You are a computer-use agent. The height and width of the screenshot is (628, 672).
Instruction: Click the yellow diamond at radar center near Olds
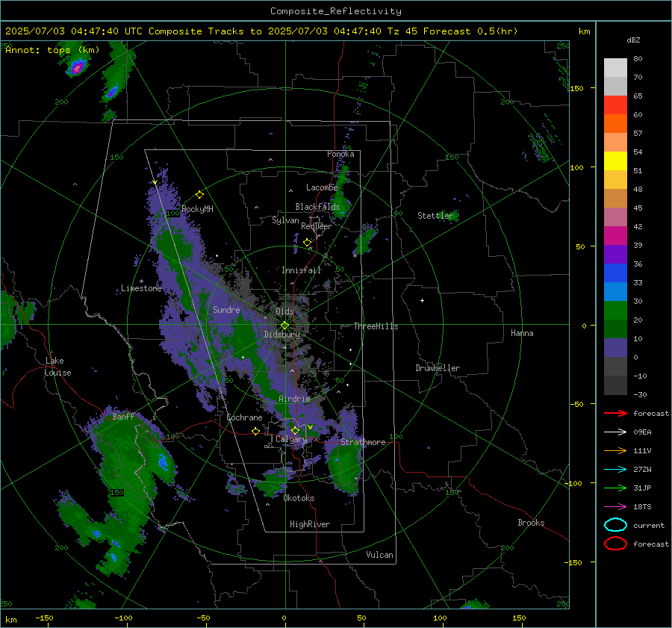point(284,326)
